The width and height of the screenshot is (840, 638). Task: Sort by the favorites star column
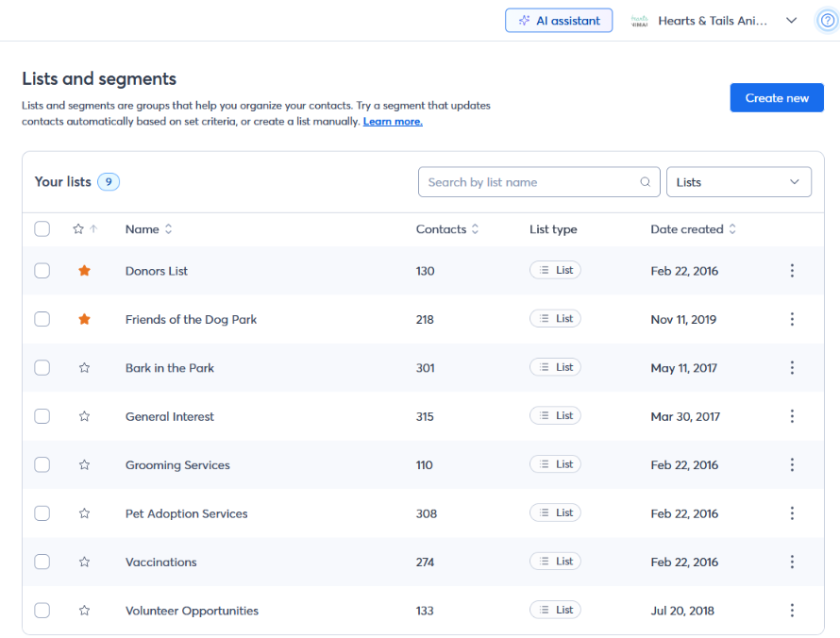85,228
